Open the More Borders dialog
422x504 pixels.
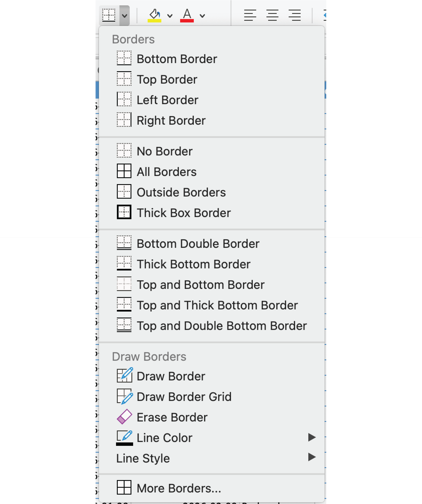click(179, 488)
